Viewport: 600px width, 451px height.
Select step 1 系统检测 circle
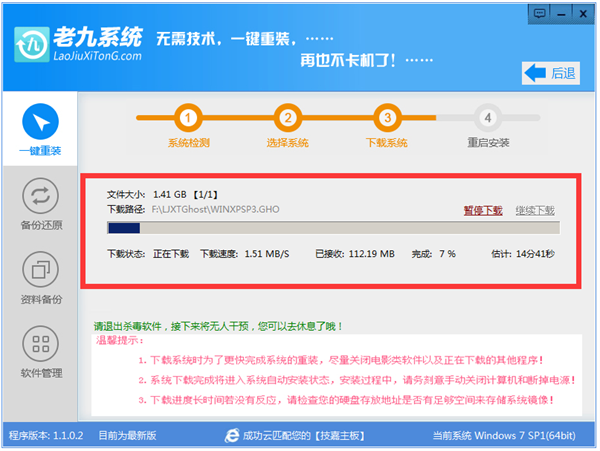click(x=190, y=118)
